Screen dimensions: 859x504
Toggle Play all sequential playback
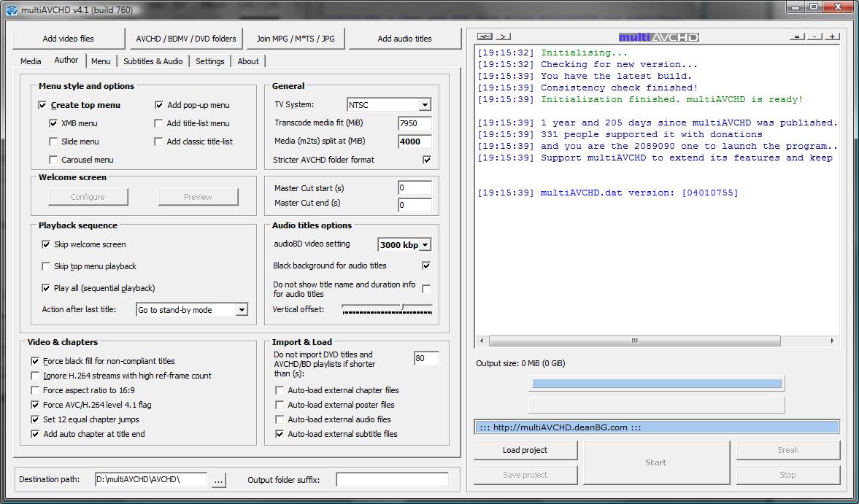[46, 288]
